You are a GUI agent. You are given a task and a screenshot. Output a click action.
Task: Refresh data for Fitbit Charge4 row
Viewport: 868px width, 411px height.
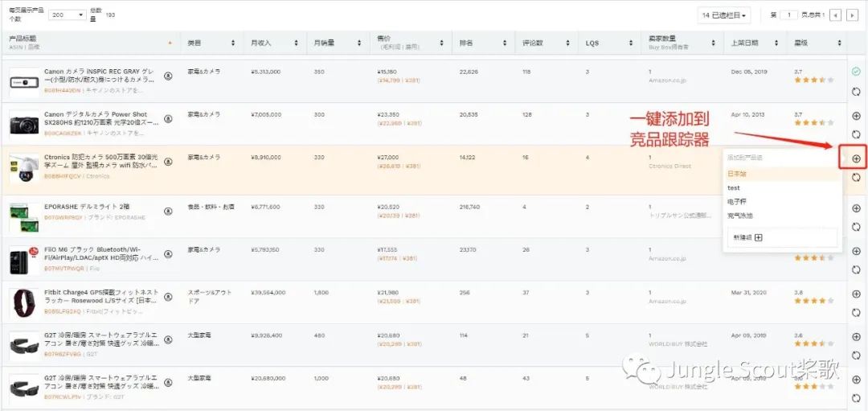pos(856,312)
